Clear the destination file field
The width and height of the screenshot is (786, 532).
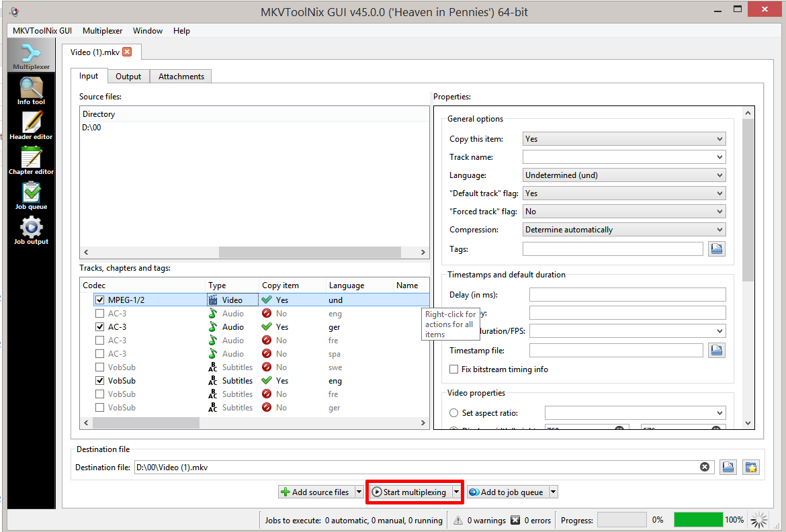coord(705,467)
